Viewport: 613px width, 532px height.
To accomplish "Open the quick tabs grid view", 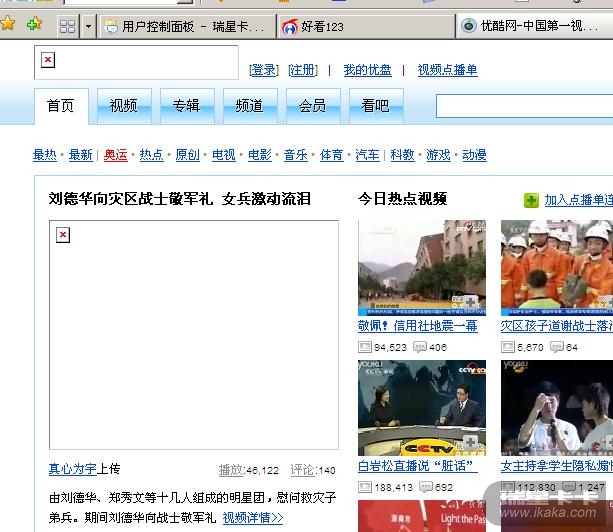I will click(x=68, y=26).
